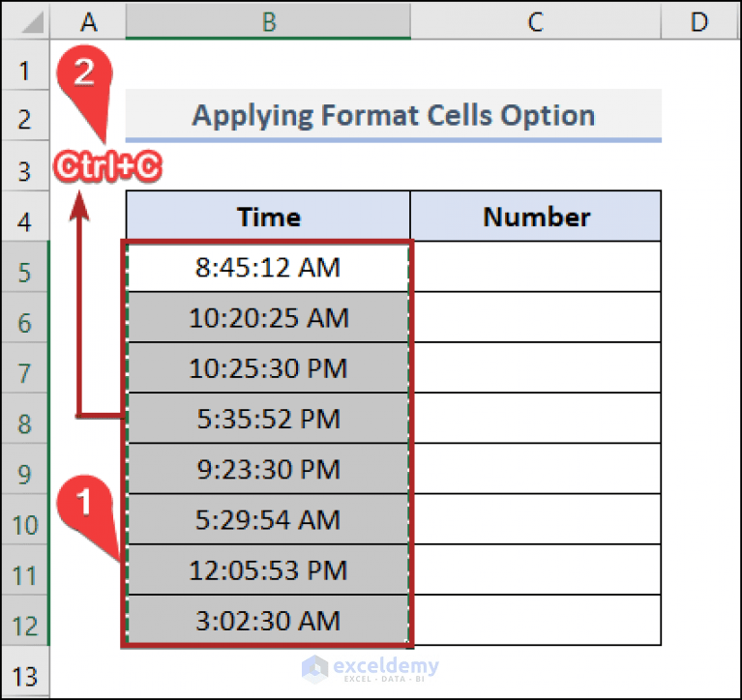Screen dimensions: 742x700
Task: Select the cell with 5:35:52 PM
Action: click(x=268, y=418)
